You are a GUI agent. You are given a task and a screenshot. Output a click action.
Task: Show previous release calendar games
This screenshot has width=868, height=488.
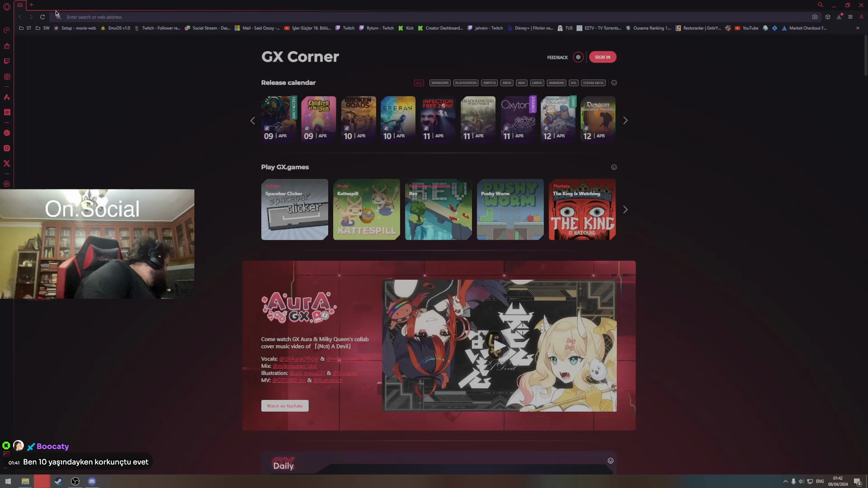pyautogui.click(x=253, y=121)
